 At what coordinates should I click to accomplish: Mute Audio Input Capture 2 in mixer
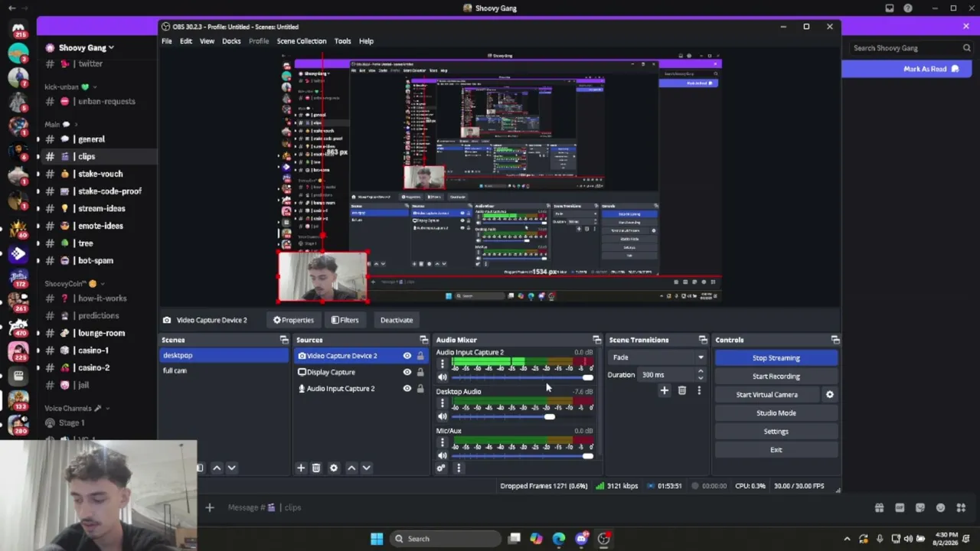[x=442, y=377]
